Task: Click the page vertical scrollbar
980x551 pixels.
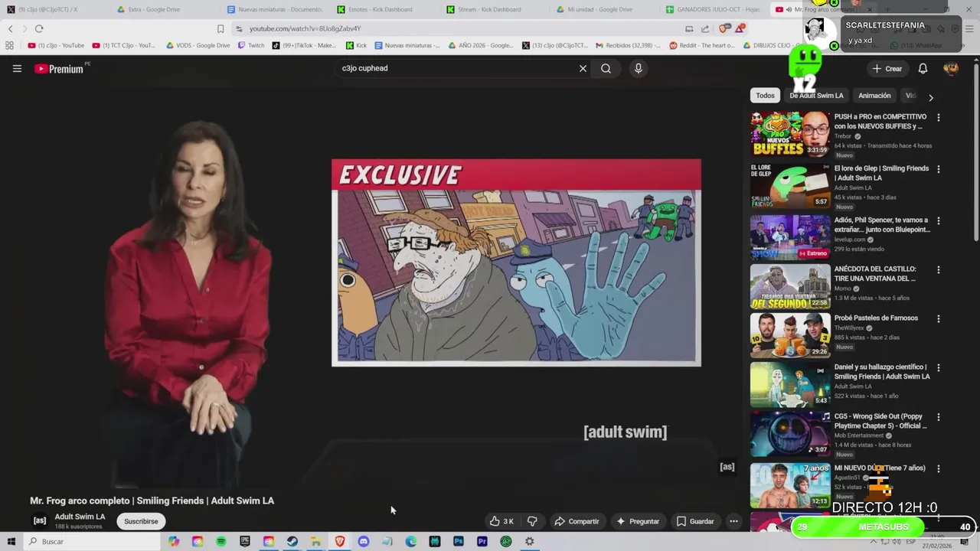Action: click(976, 153)
